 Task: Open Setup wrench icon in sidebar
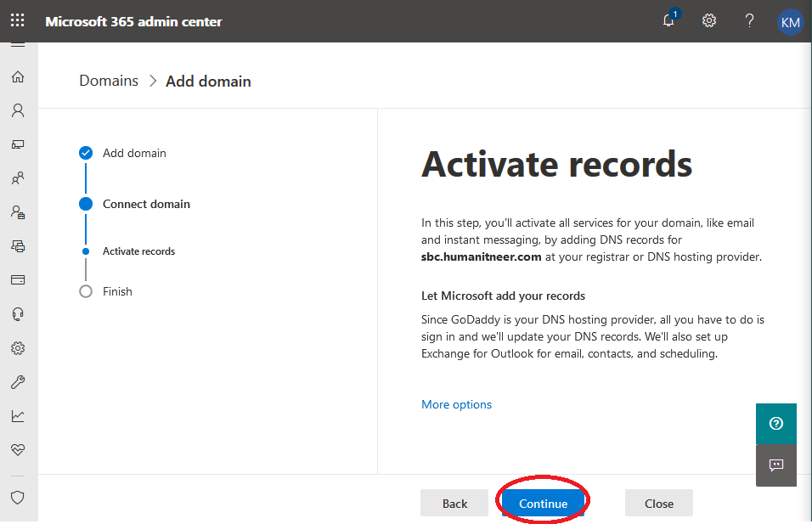click(x=18, y=382)
